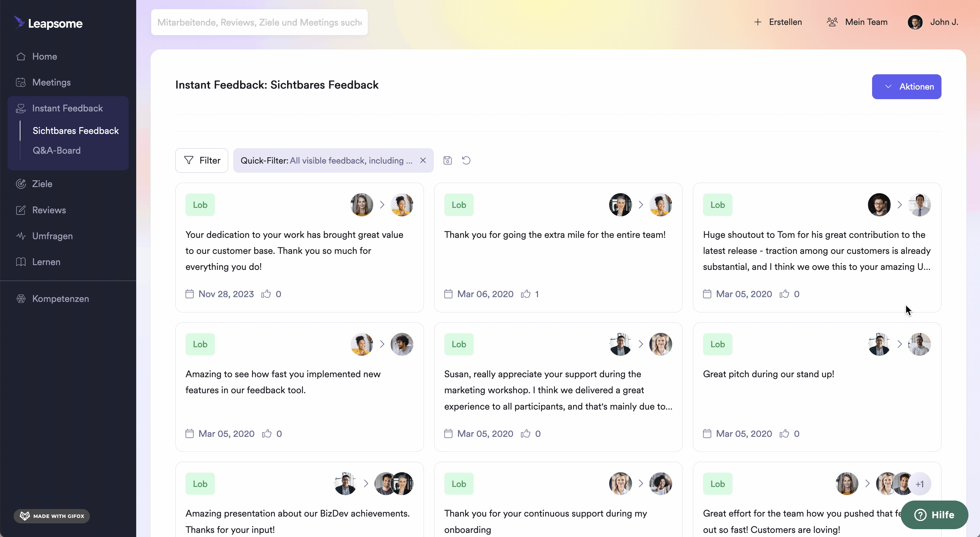Click the Mein Team people icon

[832, 22]
